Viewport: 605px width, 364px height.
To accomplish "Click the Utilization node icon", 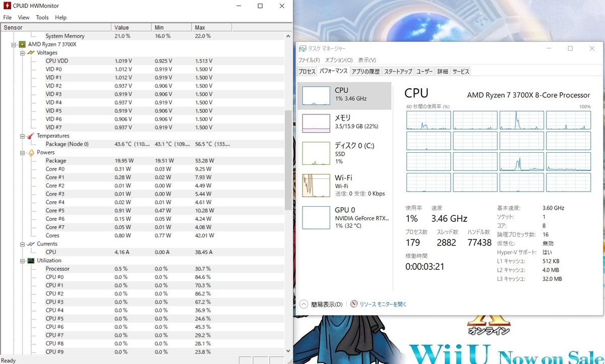I will (x=31, y=261).
